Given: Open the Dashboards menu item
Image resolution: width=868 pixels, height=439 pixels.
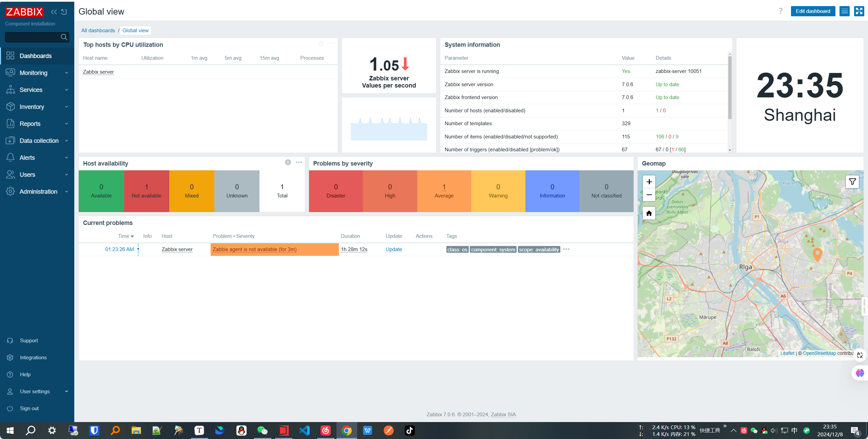Looking at the screenshot, I should (x=37, y=56).
